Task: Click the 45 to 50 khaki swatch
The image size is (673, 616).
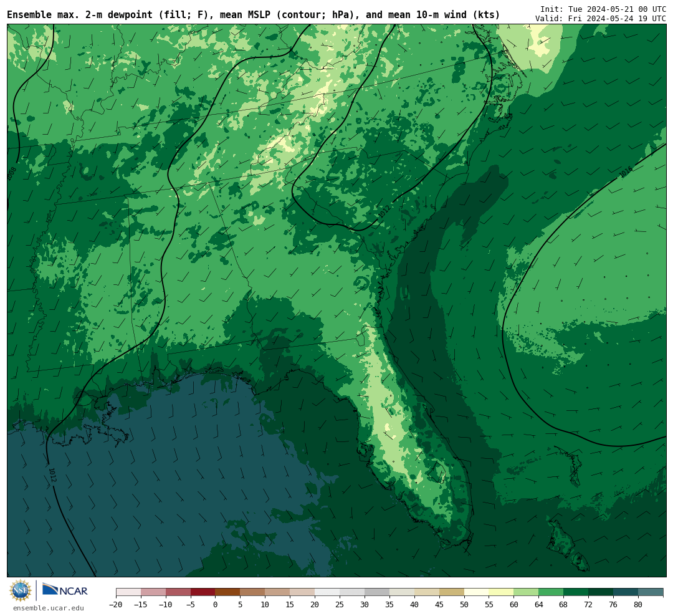Action: click(452, 592)
